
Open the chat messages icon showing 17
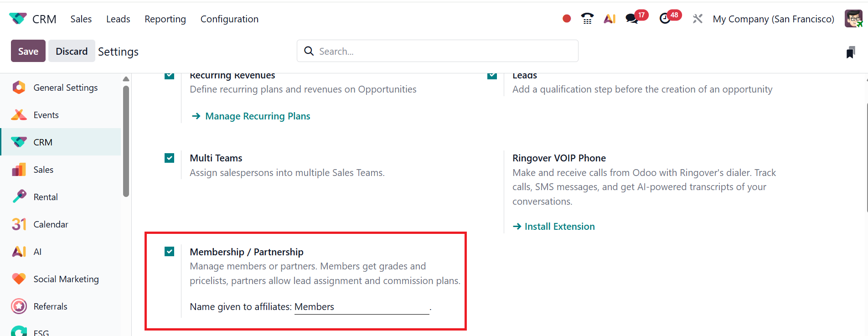(632, 19)
